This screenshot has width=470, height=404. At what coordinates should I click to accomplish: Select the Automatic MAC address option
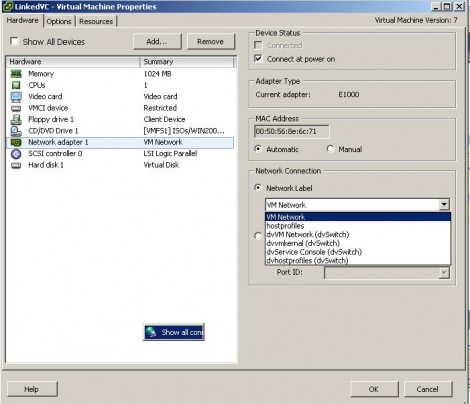[x=258, y=149]
